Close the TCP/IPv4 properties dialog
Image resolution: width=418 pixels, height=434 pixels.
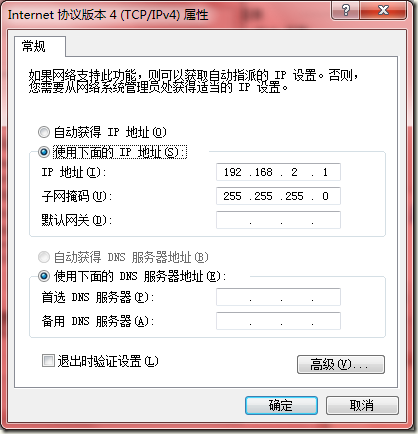[383, 10]
